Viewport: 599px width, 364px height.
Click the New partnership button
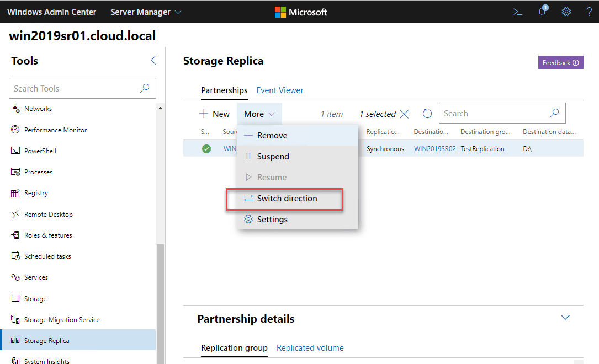(x=215, y=114)
